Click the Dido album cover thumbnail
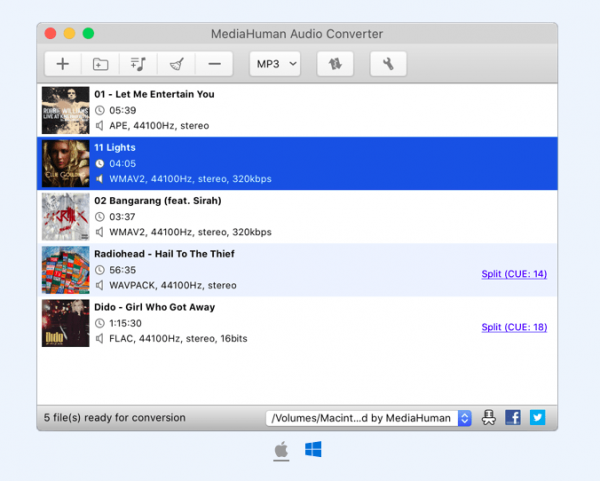This screenshot has height=481, width=600. coord(65,323)
